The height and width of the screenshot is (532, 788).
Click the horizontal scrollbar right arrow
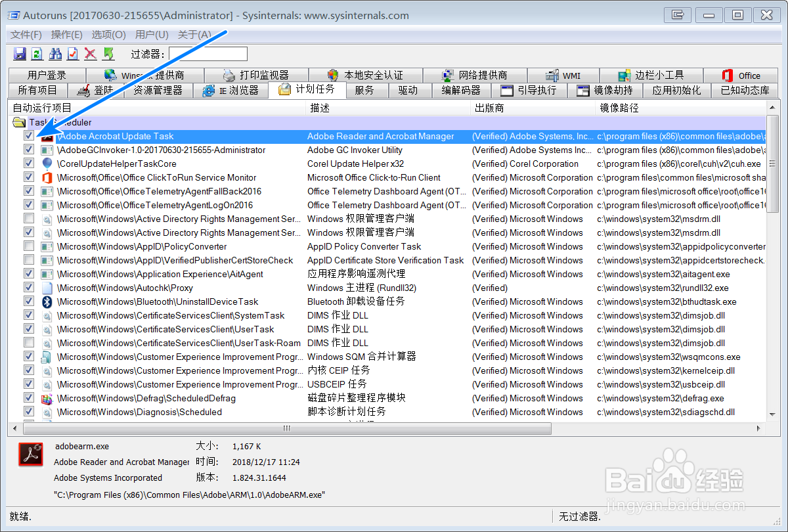point(759,428)
